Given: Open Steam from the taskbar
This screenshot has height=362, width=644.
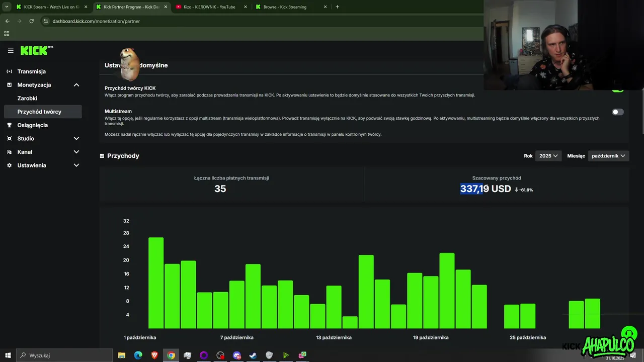Looking at the screenshot, I should pos(253,355).
